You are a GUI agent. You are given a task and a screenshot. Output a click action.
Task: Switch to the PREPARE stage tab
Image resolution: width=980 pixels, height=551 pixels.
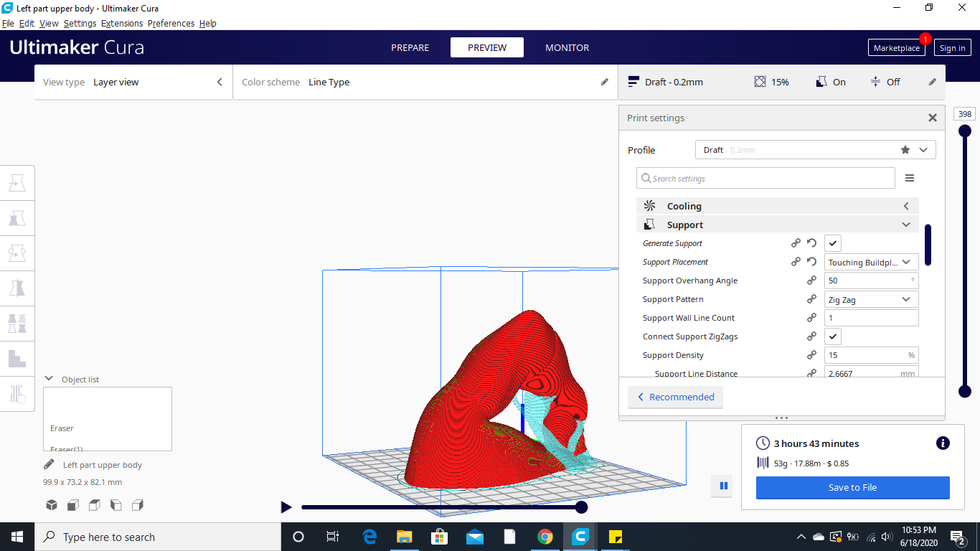410,47
